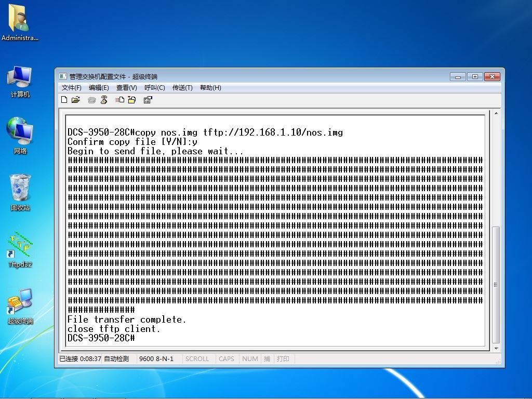Click the CAPS status indicator
532x399 pixels.
point(227,358)
